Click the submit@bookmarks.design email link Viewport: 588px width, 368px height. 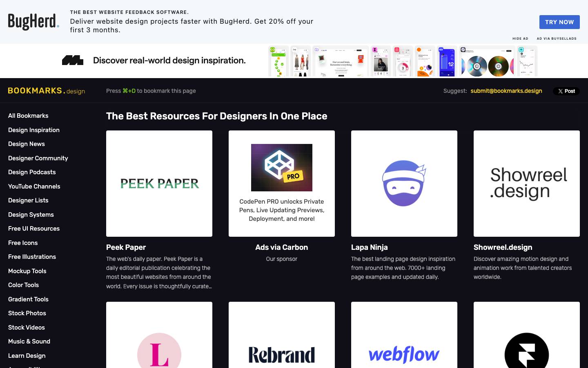click(x=506, y=91)
